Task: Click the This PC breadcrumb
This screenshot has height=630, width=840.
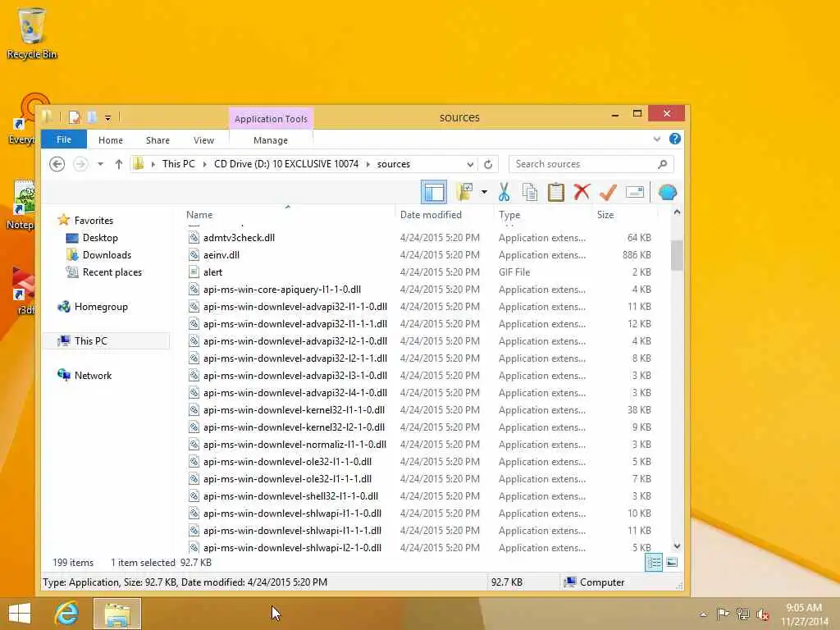Action: pos(178,164)
